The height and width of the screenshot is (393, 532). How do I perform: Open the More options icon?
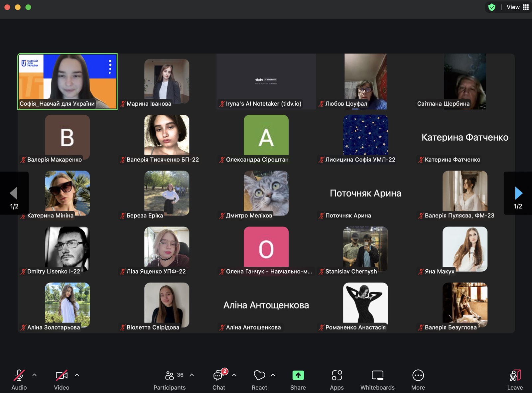click(x=418, y=376)
